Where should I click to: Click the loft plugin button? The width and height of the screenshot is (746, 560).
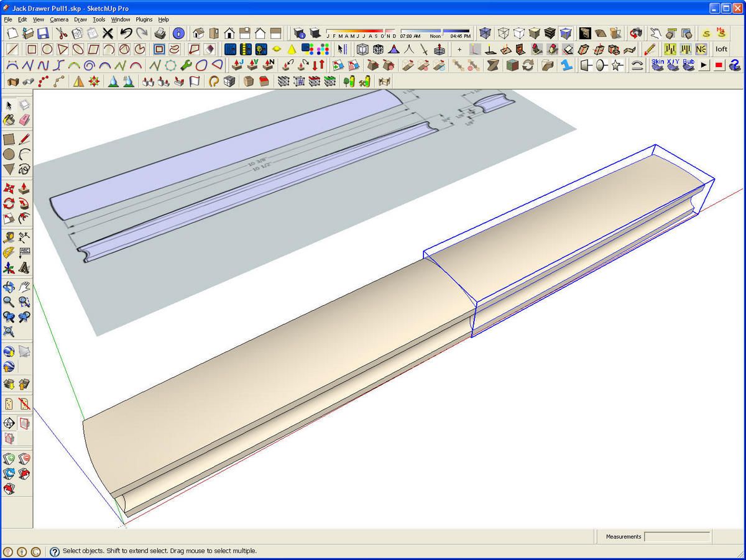click(721, 49)
